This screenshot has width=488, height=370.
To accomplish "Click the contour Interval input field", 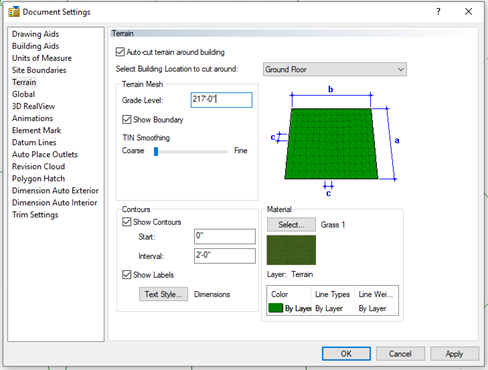I will [x=225, y=256].
